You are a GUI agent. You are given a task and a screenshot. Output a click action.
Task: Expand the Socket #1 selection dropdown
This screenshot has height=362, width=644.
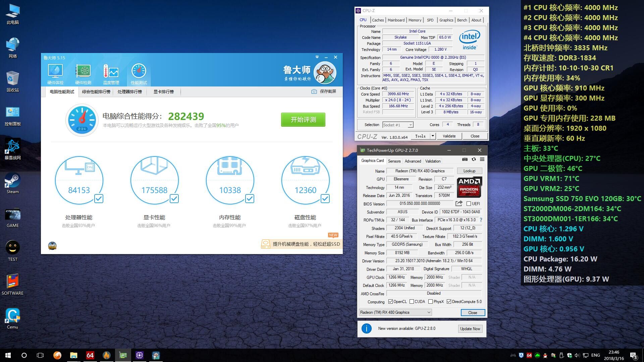click(410, 125)
